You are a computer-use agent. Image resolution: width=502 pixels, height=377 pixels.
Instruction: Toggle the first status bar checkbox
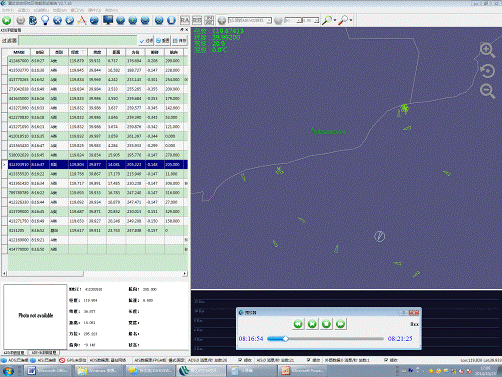(x=240, y=360)
